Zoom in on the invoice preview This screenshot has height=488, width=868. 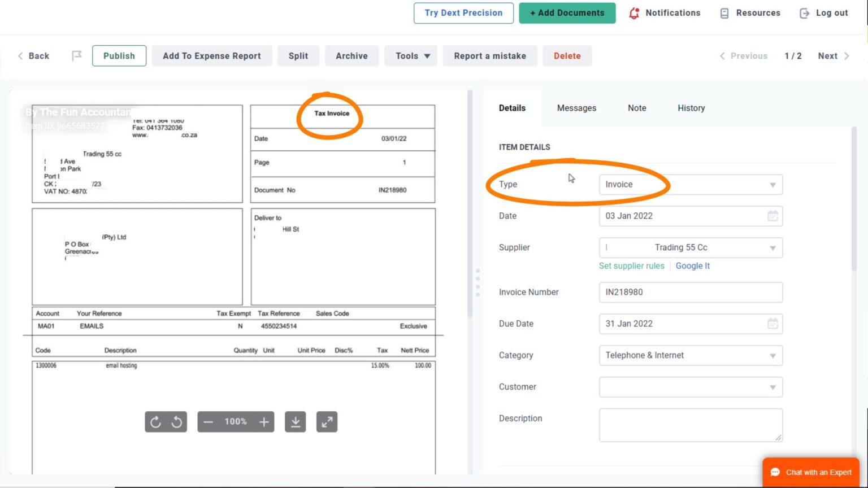264,421
